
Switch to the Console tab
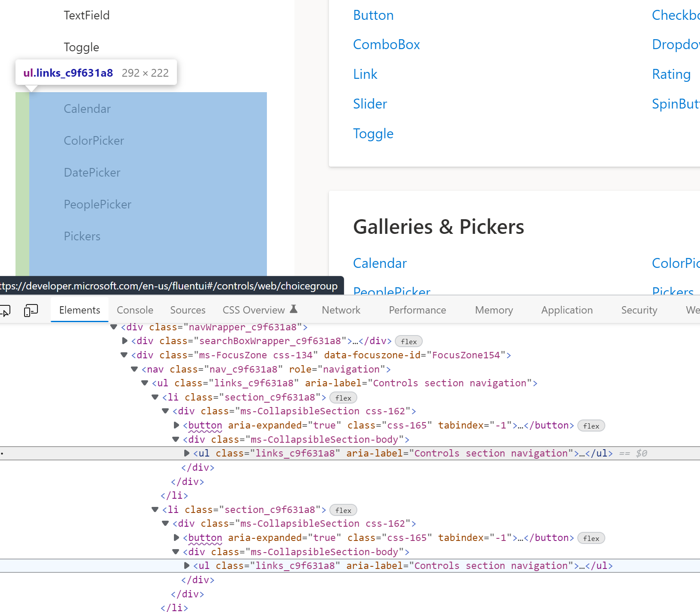pyautogui.click(x=135, y=310)
